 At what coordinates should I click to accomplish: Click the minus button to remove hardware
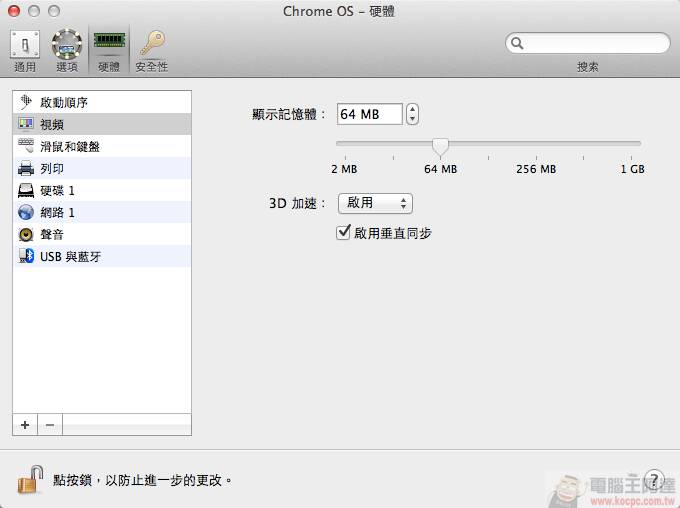pos(50,425)
